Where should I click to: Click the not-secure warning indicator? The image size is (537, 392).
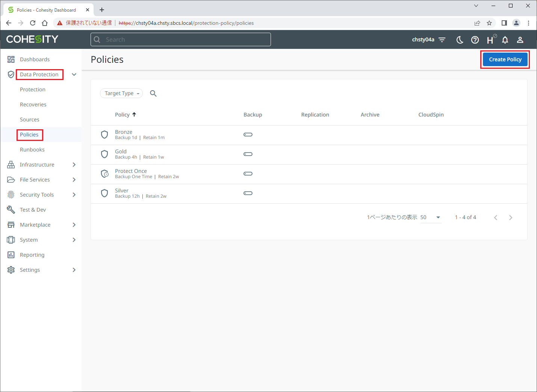coord(84,23)
